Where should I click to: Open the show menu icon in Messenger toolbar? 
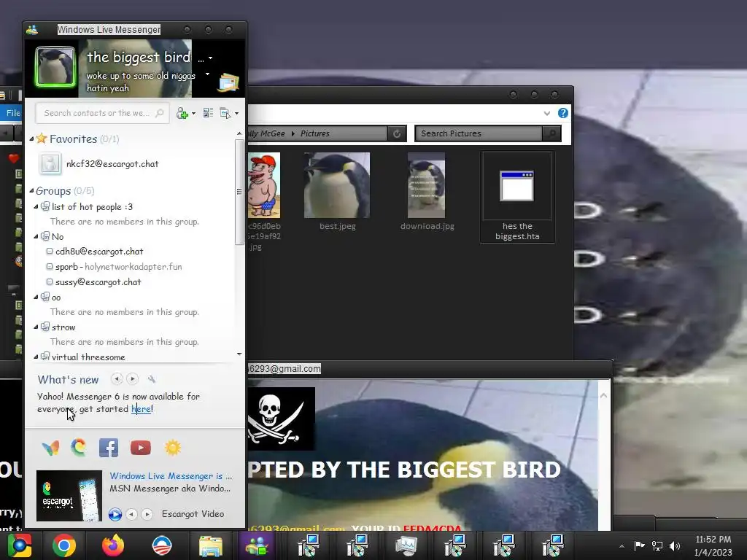[225, 113]
